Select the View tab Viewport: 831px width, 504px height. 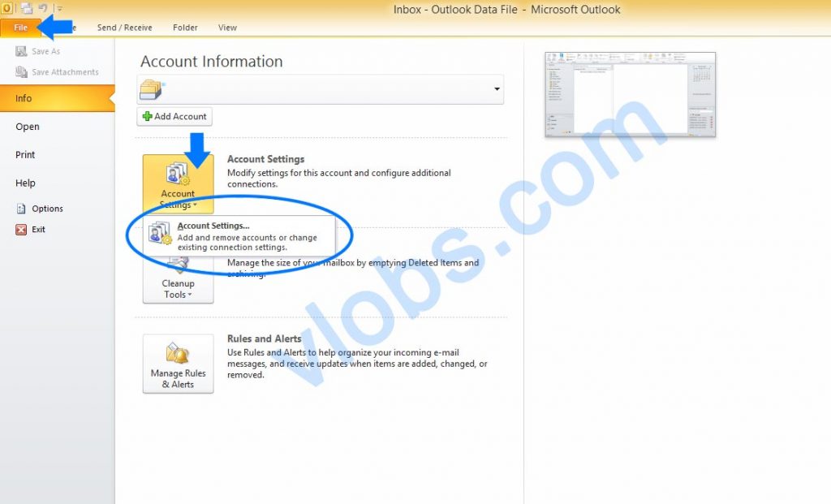[227, 27]
